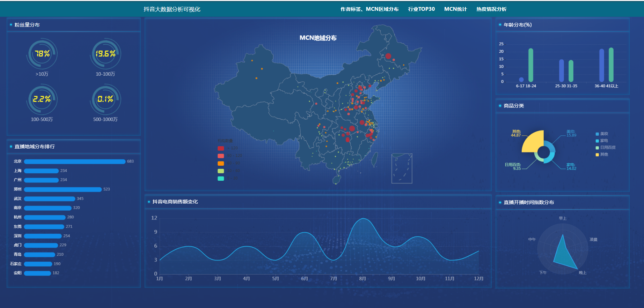Click the 19.6% fan gauge for 10-100万
This screenshot has height=308, width=644.
coord(105,54)
